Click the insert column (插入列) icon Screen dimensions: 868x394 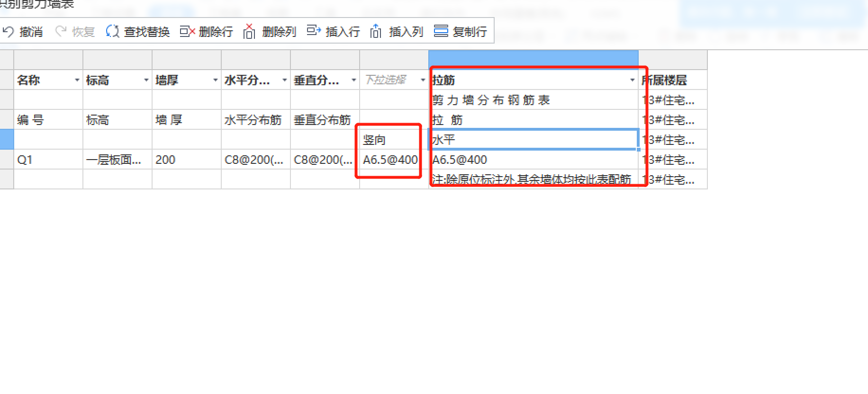click(376, 31)
